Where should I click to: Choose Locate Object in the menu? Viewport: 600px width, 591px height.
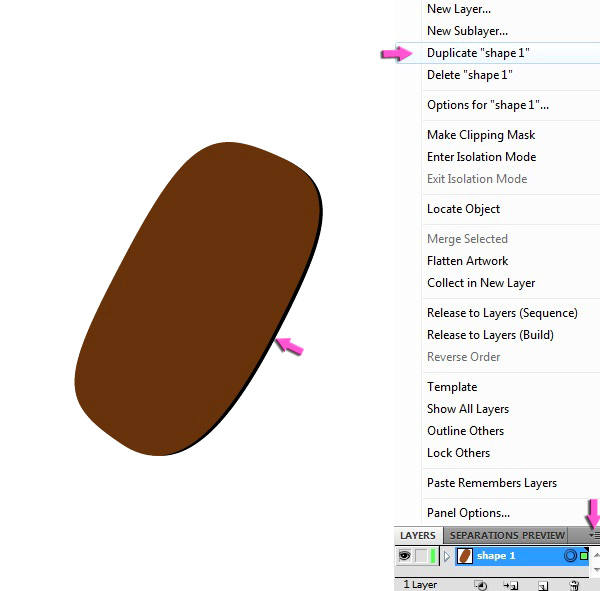(463, 209)
